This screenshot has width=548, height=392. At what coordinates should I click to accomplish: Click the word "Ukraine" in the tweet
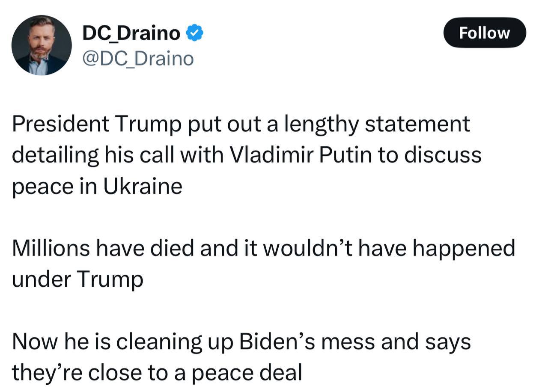point(142,186)
